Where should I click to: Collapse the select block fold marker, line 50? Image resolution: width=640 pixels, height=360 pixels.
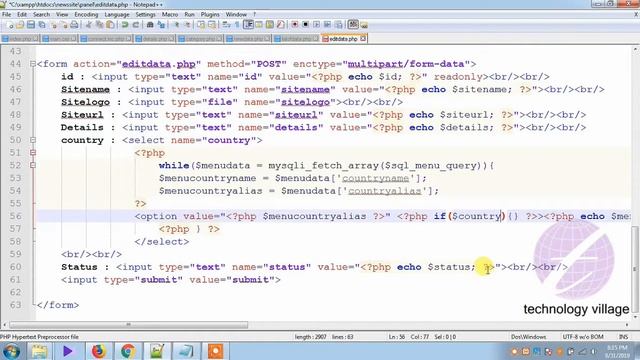point(33,140)
